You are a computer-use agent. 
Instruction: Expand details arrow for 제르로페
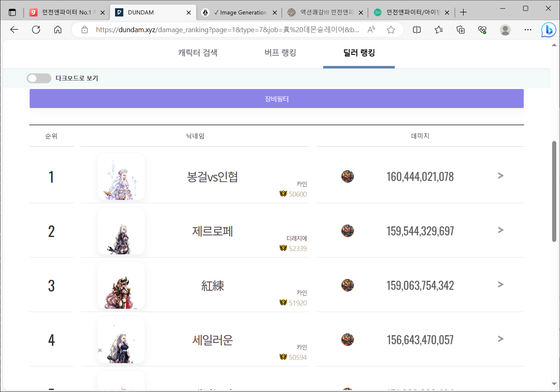pyautogui.click(x=501, y=230)
